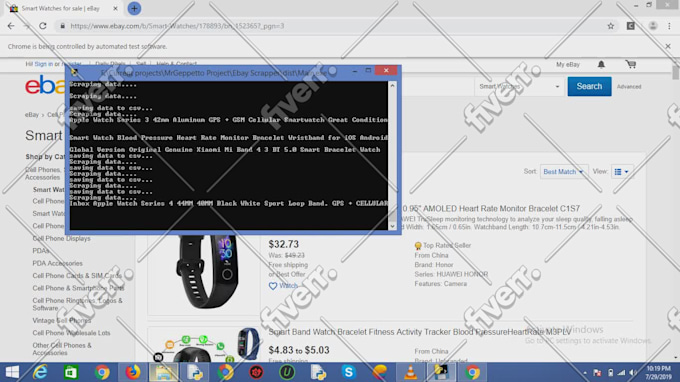Open the Windows Start menu

(x=12, y=372)
